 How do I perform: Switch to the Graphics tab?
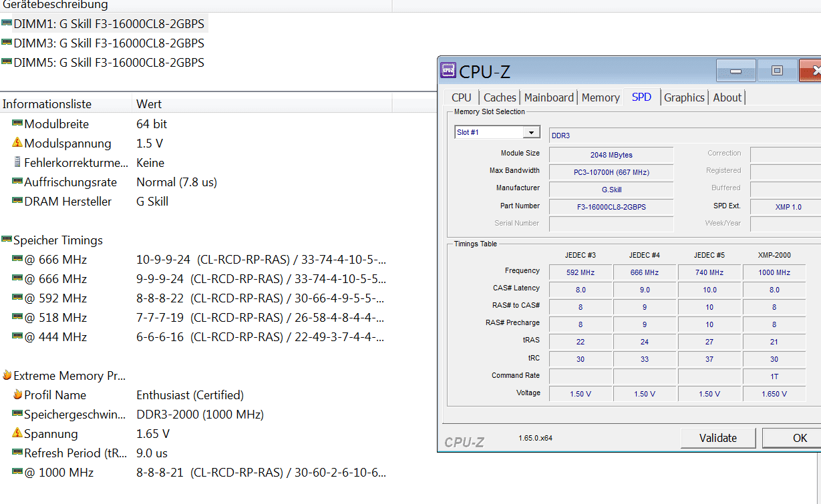684,97
